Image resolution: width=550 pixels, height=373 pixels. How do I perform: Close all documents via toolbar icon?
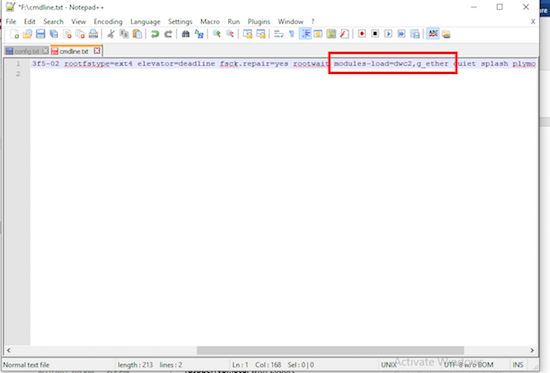pyautogui.click(x=80, y=34)
